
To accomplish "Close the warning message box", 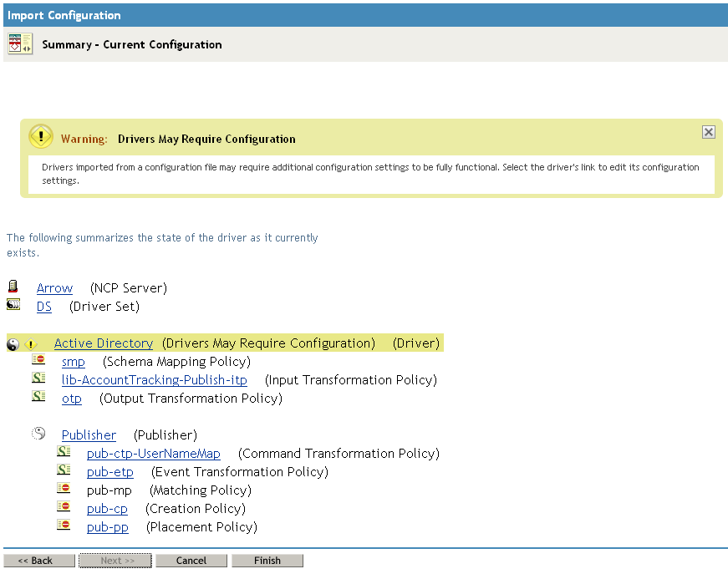I will tap(708, 132).
